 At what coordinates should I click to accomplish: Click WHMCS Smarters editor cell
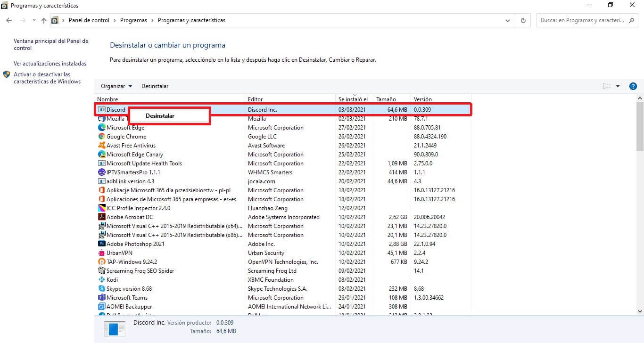270,172
